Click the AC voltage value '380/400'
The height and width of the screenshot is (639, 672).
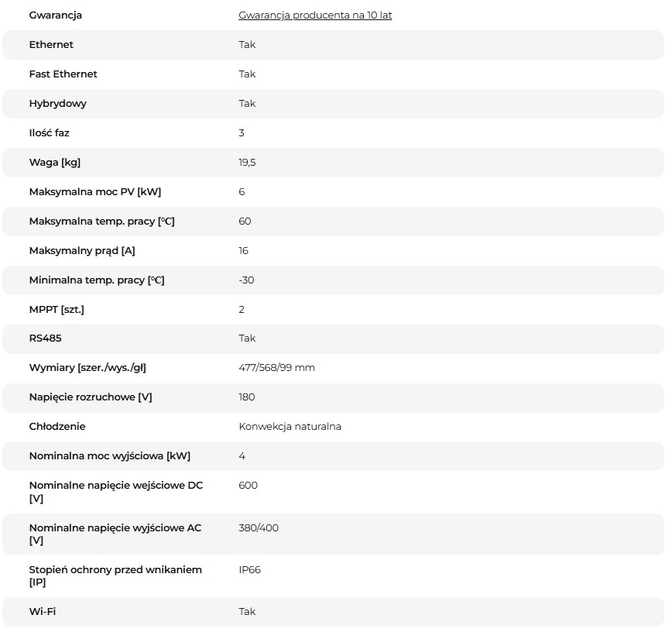pyautogui.click(x=259, y=528)
